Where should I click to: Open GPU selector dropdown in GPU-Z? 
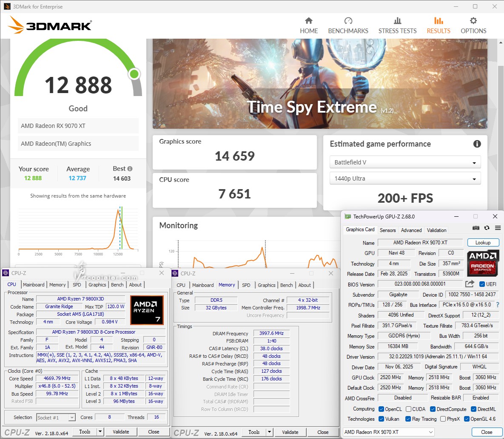[389, 432]
